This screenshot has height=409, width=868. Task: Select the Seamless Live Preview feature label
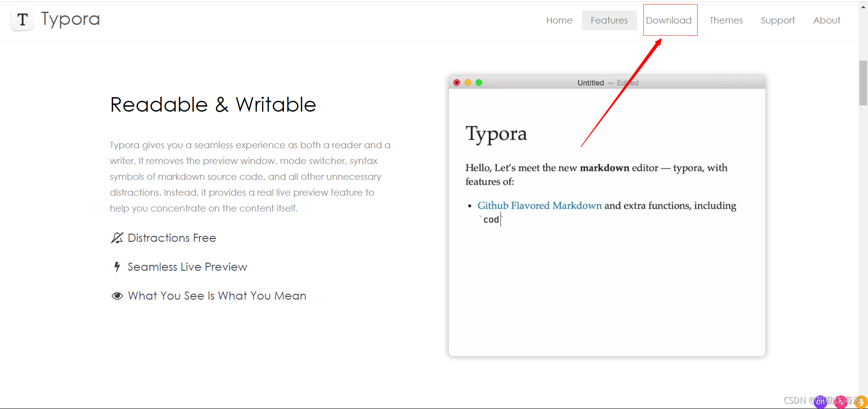pyautogui.click(x=187, y=267)
